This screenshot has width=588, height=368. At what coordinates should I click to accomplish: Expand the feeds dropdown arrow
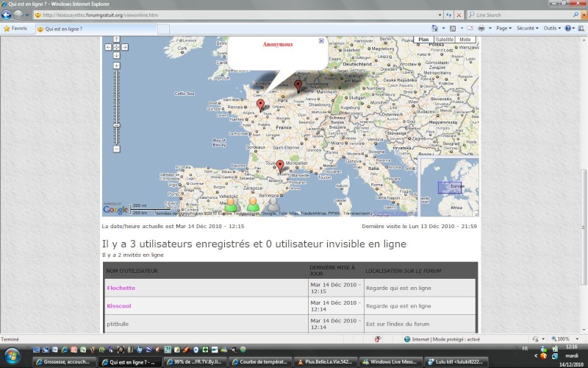[x=462, y=28]
